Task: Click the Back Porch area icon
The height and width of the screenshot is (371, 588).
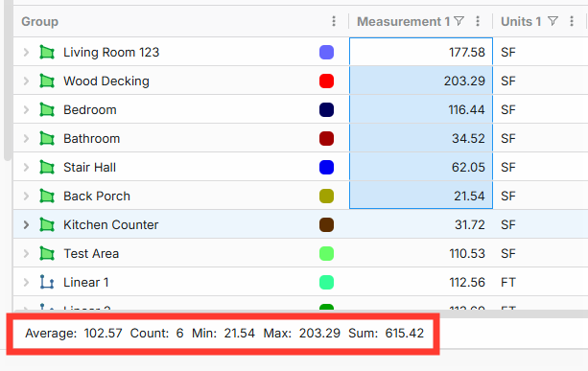Action: 47,196
